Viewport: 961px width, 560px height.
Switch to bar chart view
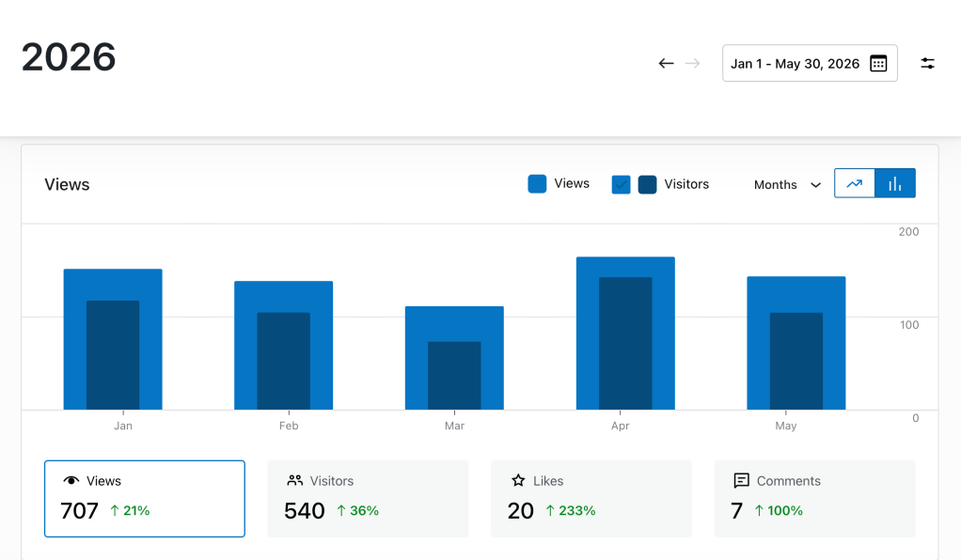click(x=895, y=183)
